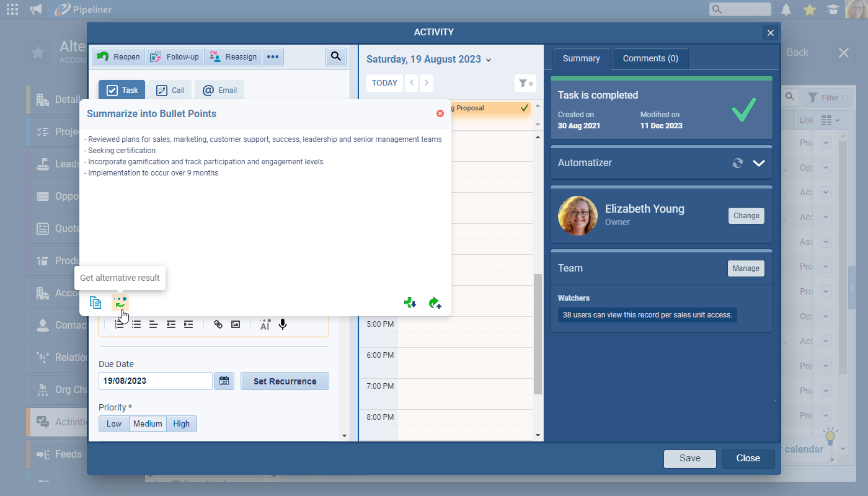Open the date dropdown next to Saturday, 19 August 2023

489,60
